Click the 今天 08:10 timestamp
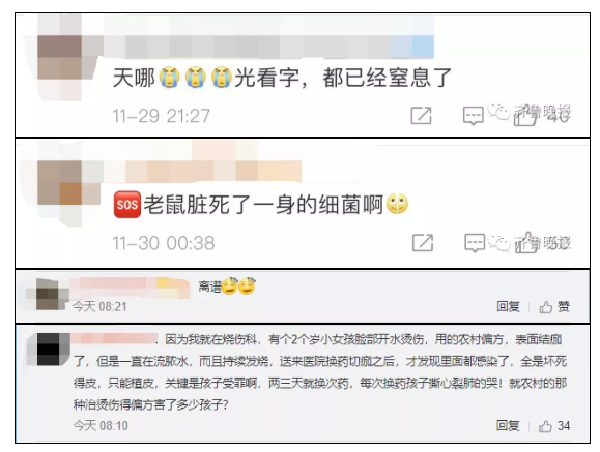The image size is (600, 452). coord(101,426)
